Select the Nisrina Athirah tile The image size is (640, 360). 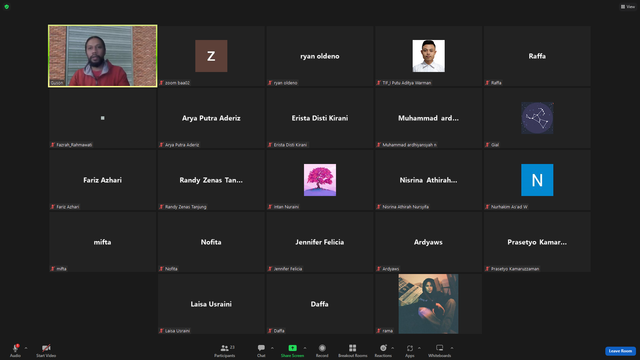click(x=428, y=180)
